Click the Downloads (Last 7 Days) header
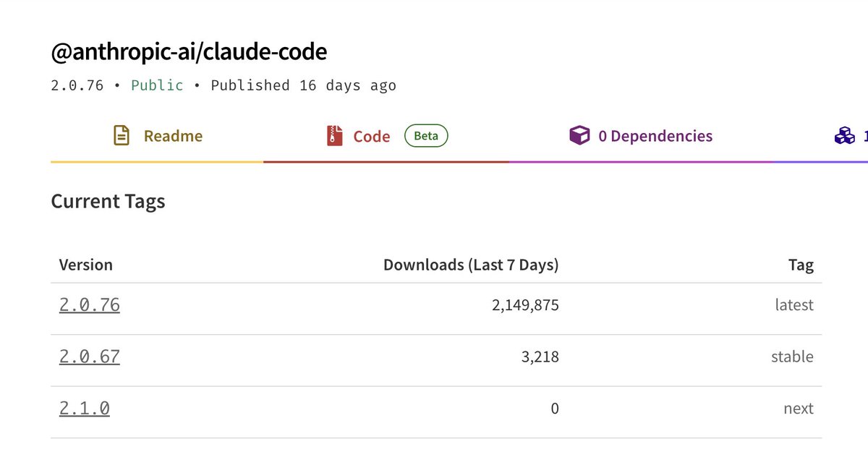 pyautogui.click(x=471, y=265)
